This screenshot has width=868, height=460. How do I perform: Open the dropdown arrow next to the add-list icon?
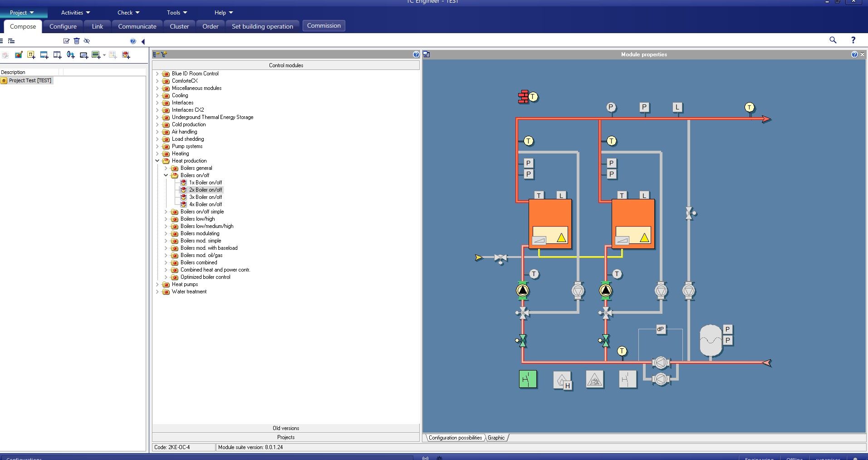click(103, 54)
